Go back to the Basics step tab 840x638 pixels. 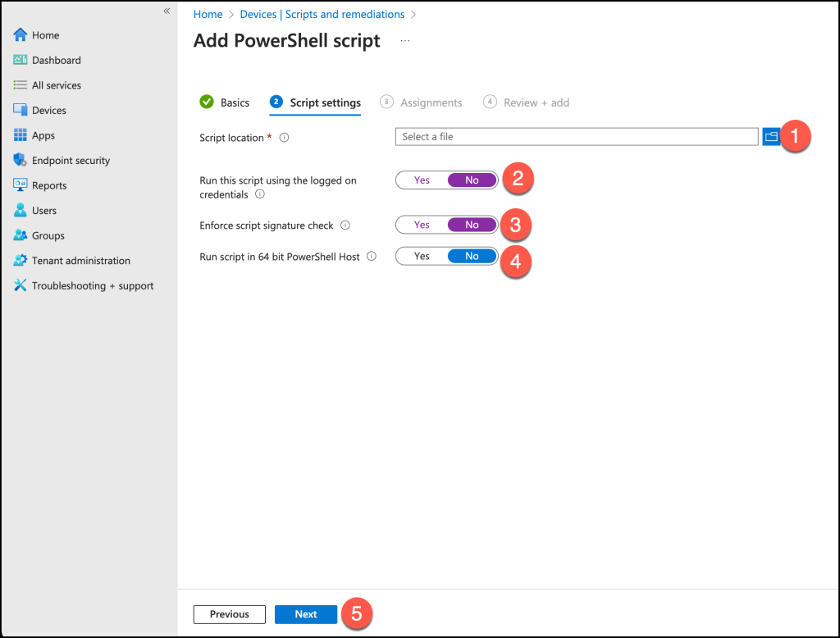[x=226, y=103]
